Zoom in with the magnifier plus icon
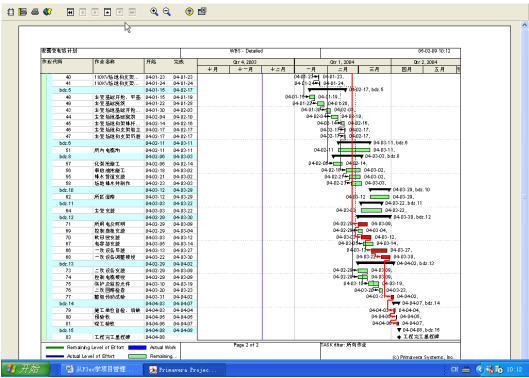The height and width of the screenshot is (378, 529). 154,12
